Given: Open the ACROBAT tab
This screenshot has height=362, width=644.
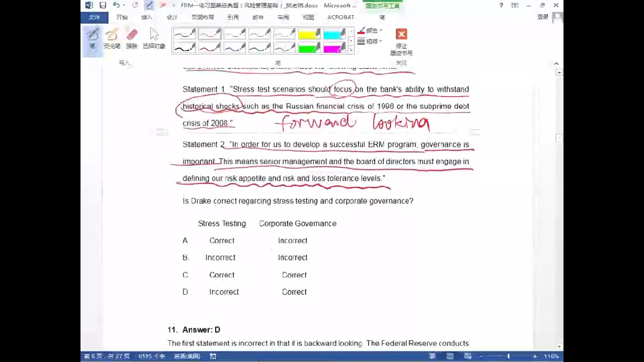Looking at the screenshot, I should point(341,17).
